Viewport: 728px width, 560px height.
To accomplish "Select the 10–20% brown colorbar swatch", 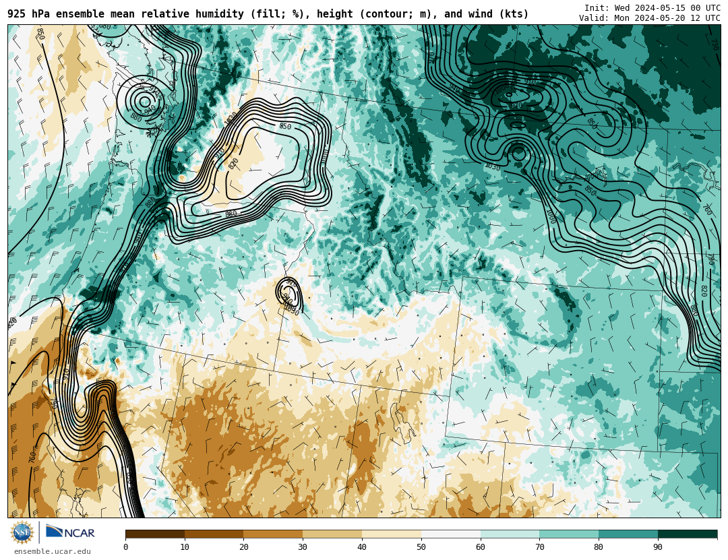I will [x=214, y=534].
